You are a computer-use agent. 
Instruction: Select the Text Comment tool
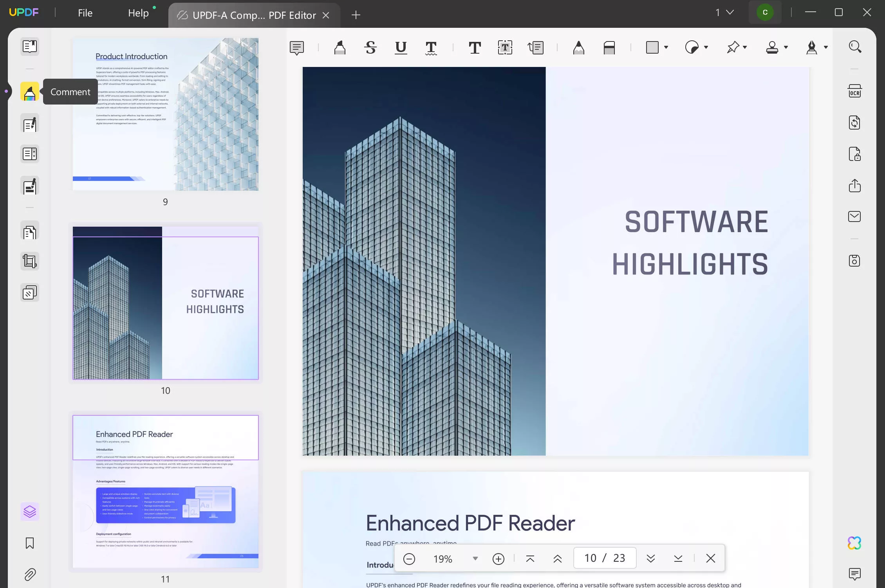[x=475, y=48]
